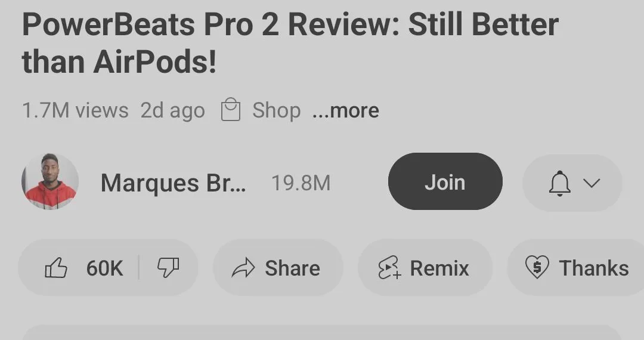The image size is (644, 340).
Task: Dislike the video with thumbs-down icon
Action: 168,268
